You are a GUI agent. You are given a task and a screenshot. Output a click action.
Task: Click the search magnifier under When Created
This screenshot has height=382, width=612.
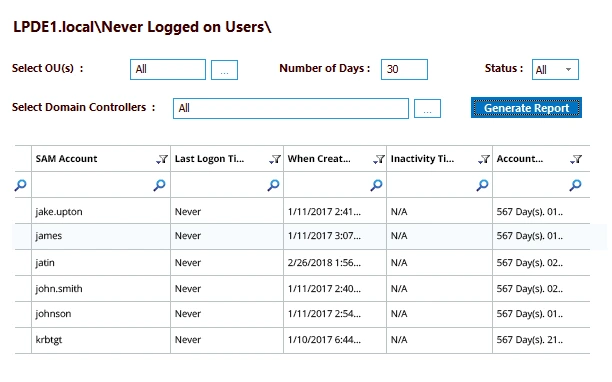(x=376, y=185)
